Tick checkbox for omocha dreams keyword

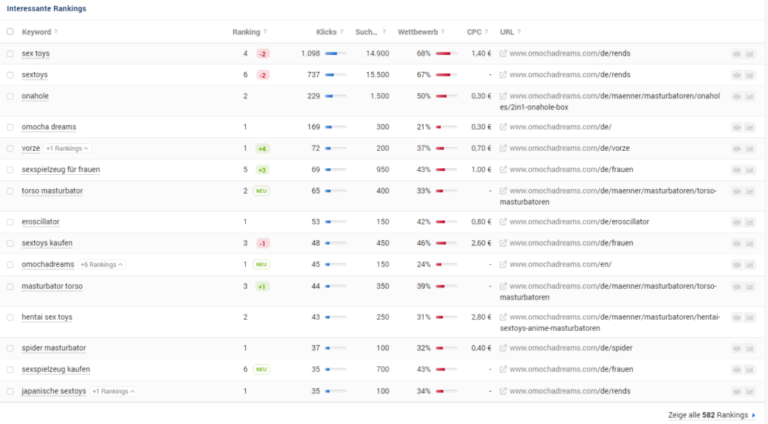10,127
